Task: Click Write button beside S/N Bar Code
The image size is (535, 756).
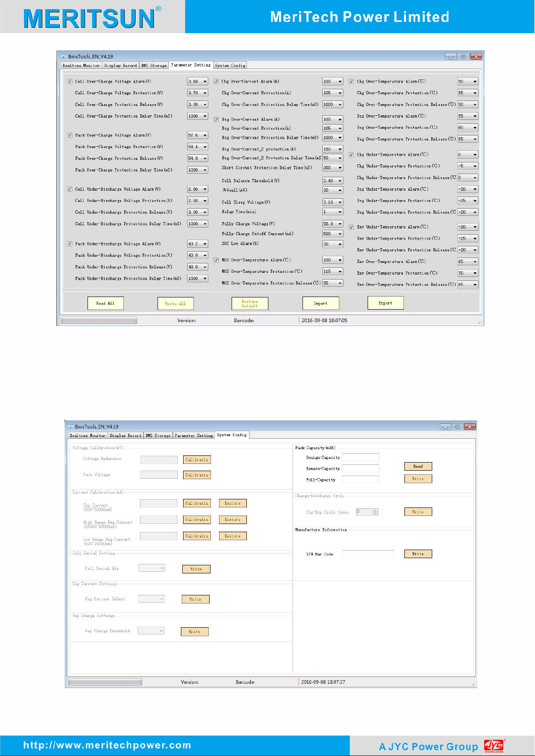Action: point(418,554)
